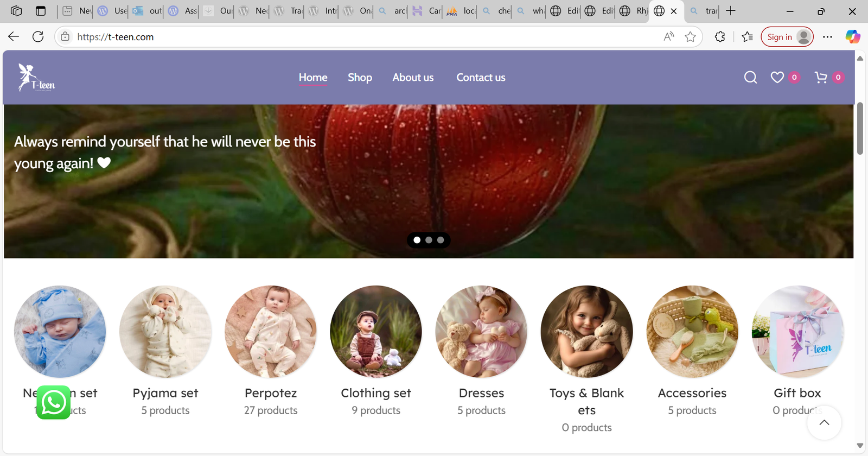Click the hero slider caption text
This screenshot has height=456, width=868.
pyautogui.click(x=165, y=153)
